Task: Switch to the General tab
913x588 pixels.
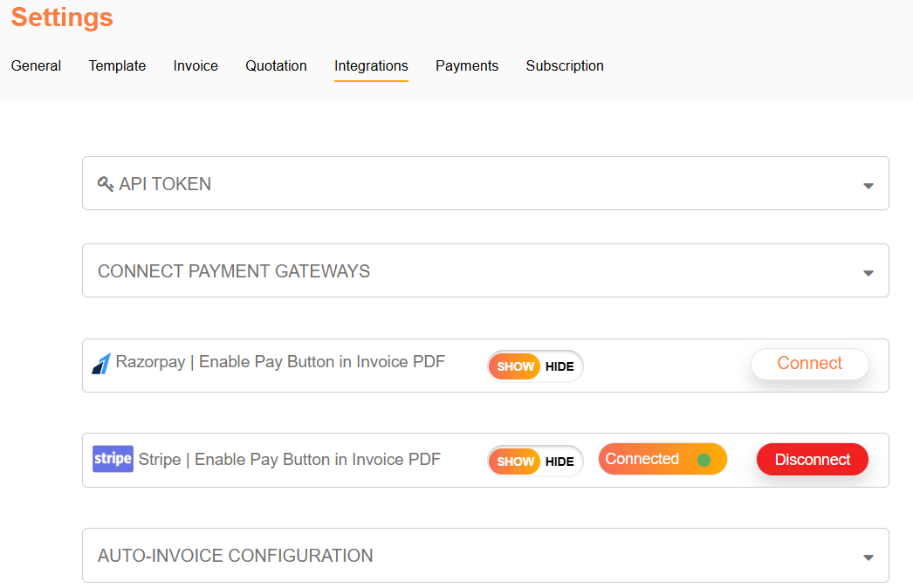Action: pyautogui.click(x=36, y=65)
